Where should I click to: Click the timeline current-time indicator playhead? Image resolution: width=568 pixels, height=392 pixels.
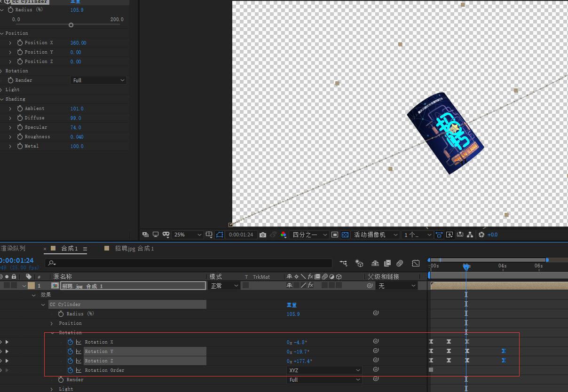(466, 267)
